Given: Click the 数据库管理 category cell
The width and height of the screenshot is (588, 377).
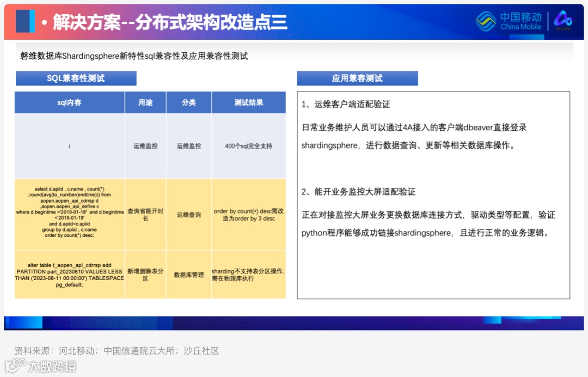Looking at the screenshot, I should (188, 275).
